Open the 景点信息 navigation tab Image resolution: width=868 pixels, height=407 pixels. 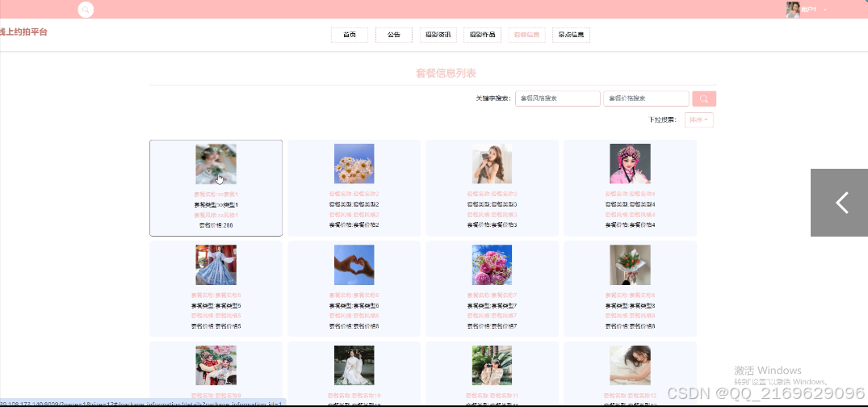pyautogui.click(x=571, y=35)
